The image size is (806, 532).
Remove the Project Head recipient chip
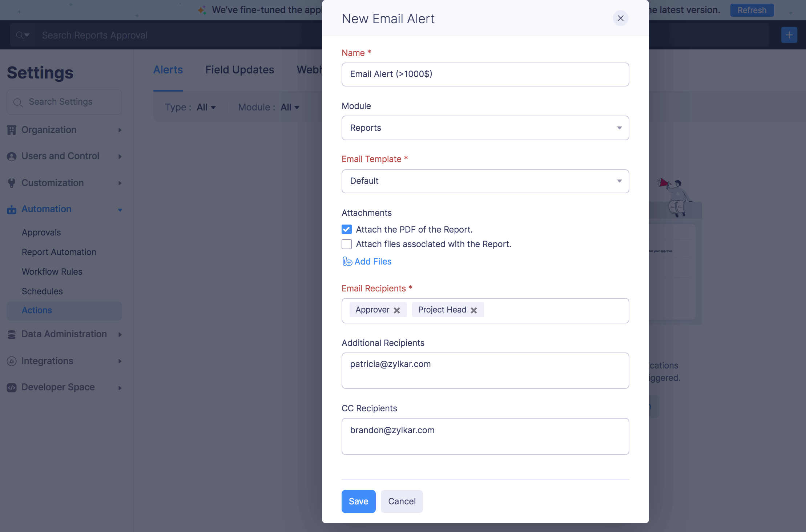(474, 310)
